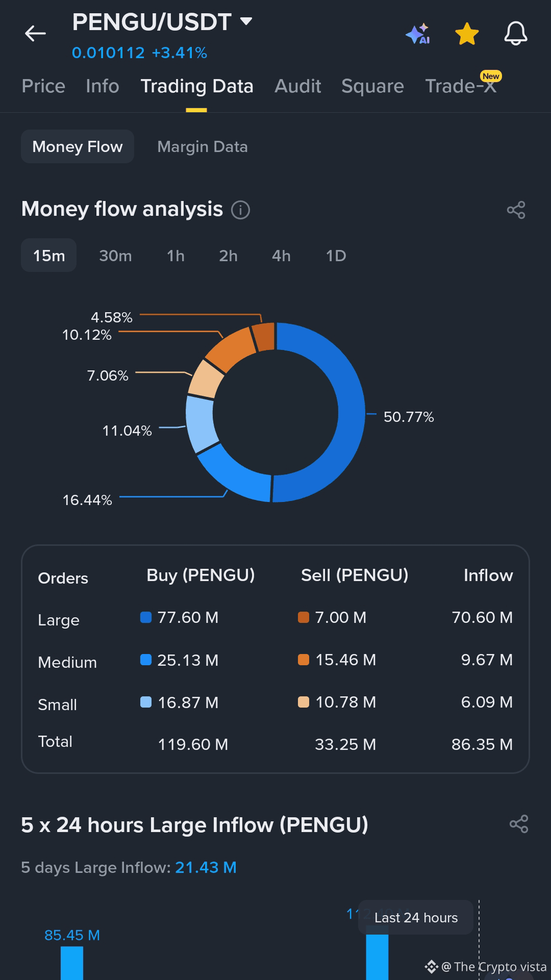
Task: Tap the back arrow icon
Action: (x=35, y=34)
